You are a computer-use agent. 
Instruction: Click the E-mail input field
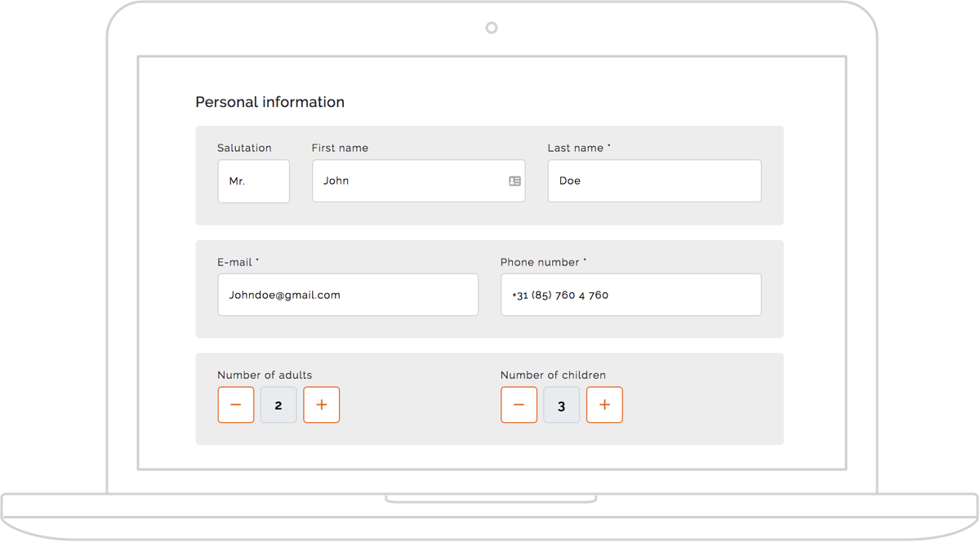click(348, 295)
